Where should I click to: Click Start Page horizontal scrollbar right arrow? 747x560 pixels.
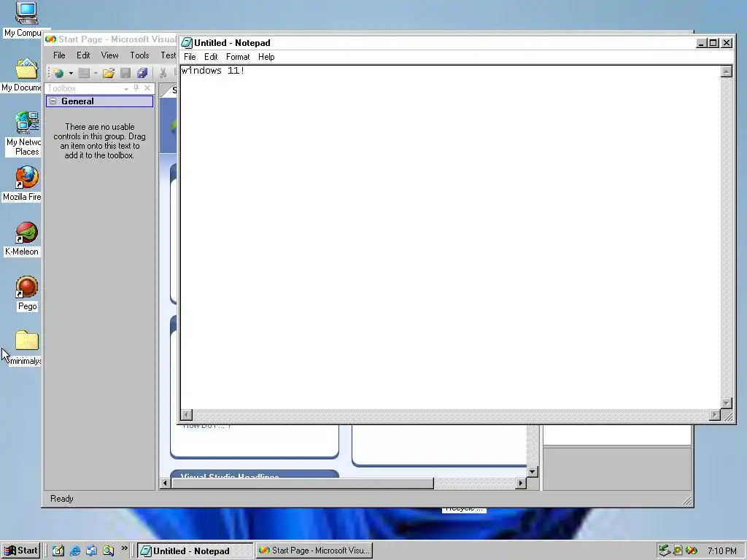click(x=521, y=483)
